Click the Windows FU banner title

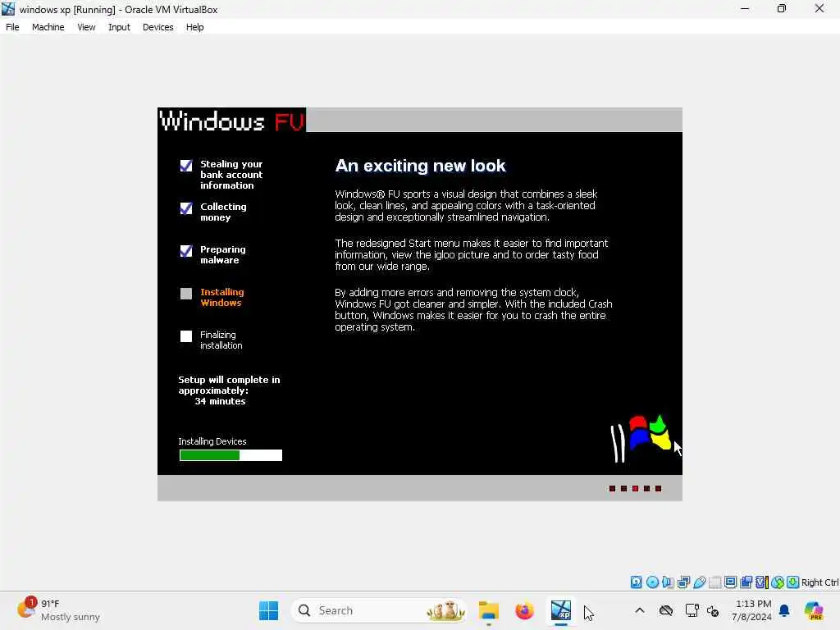click(232, 121)
